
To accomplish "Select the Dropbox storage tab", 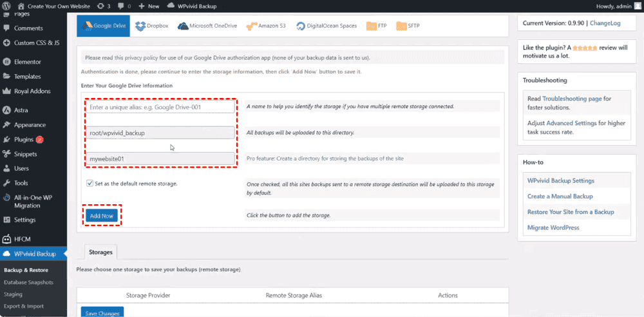I will coord(152,26).
